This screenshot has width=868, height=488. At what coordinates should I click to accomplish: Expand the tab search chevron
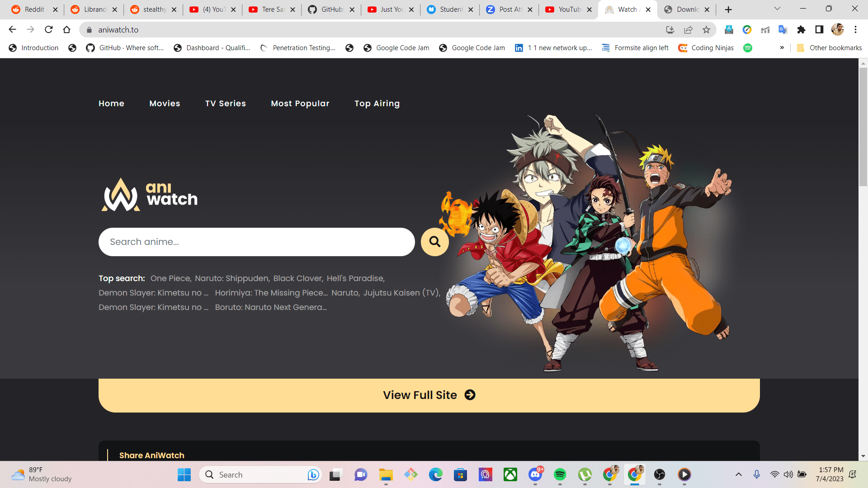click(x=777, y=9)
